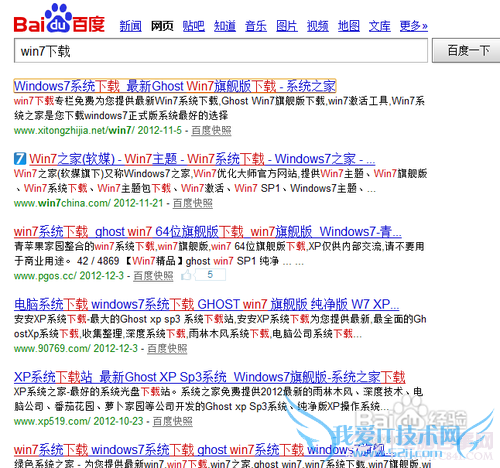Click the blue 7 icon beside Win7之家

click(20, 159)
